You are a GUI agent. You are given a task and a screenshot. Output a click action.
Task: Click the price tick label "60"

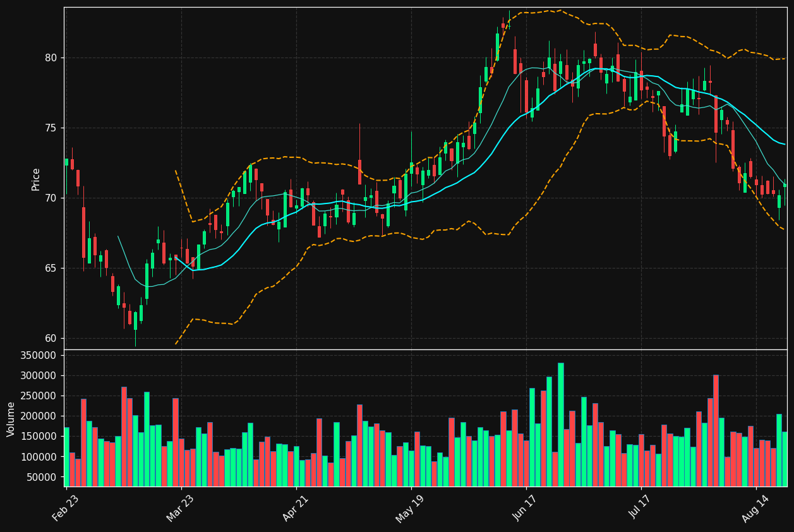click(x=51, y=339)
